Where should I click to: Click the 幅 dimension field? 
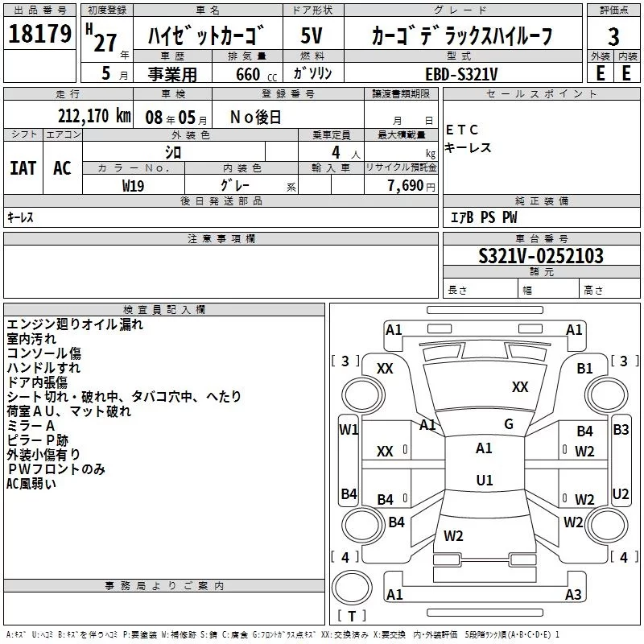[x=549, y=290]
